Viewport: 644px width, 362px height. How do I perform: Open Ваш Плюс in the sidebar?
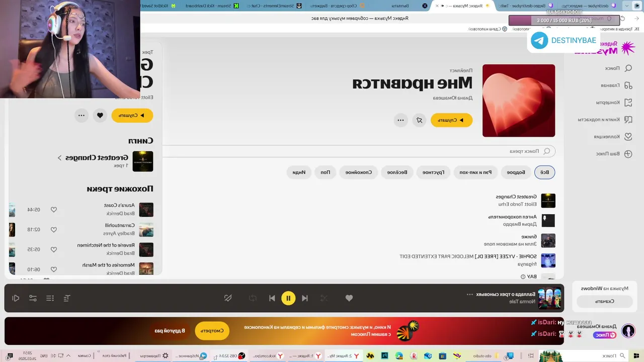(x=614, y=154)
